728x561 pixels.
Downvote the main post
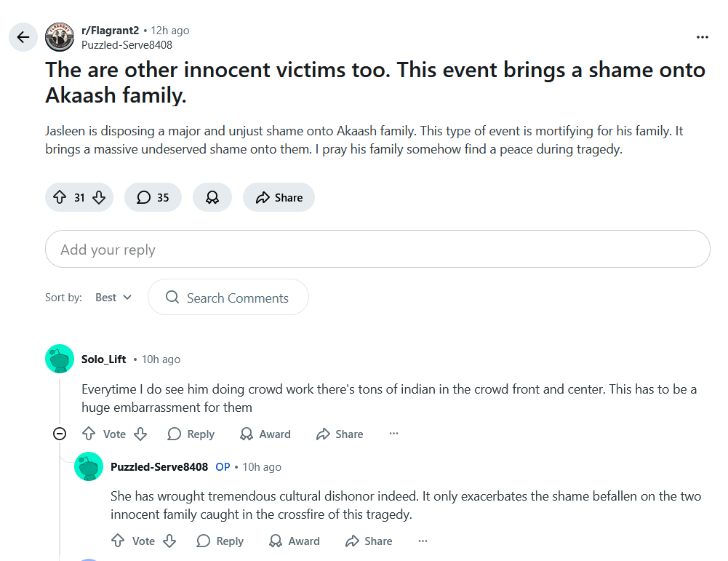point(99,197)
